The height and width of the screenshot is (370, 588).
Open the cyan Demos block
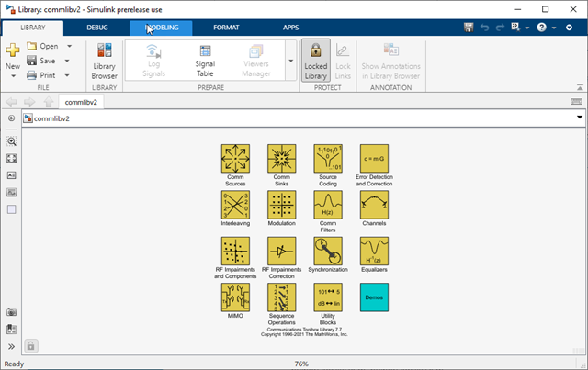coord(374,297)
